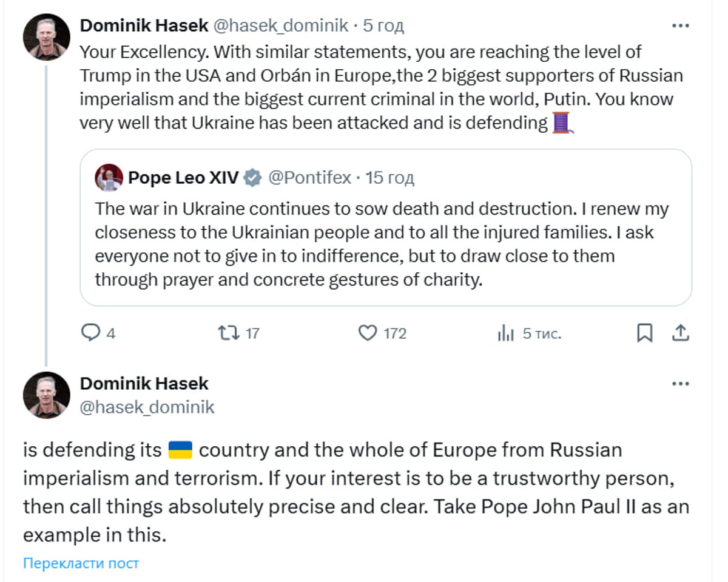Viewport: 728px width, 582px height.
Task: Open Dominik Hasek's top profile avatar
Action: pos(47,37)
